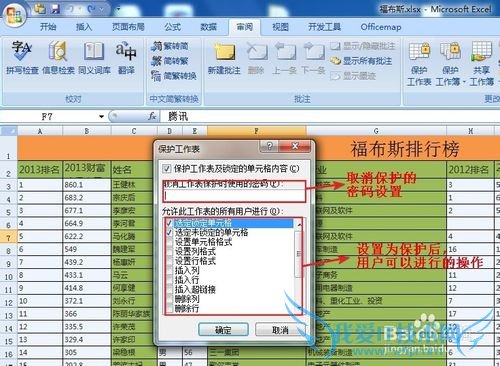Toggle show/hide comment (显示/隐藏批注)
Screen dimensions: 500x366
point(363,46)
